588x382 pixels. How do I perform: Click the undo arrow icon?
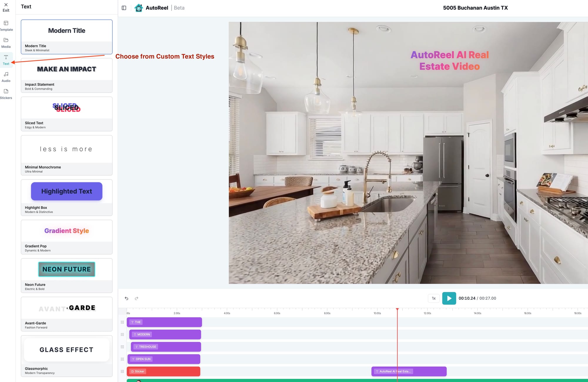(x=126, y=298)
